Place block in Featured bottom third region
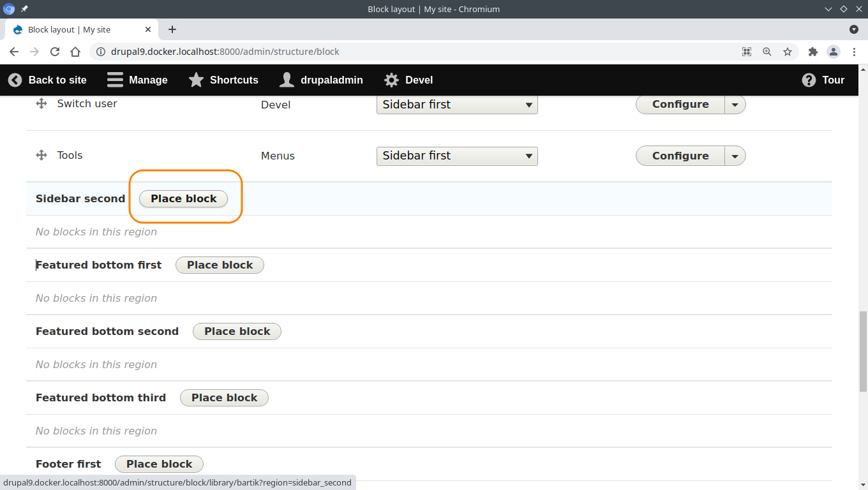The image size is (868, 490). click(224, 397)
